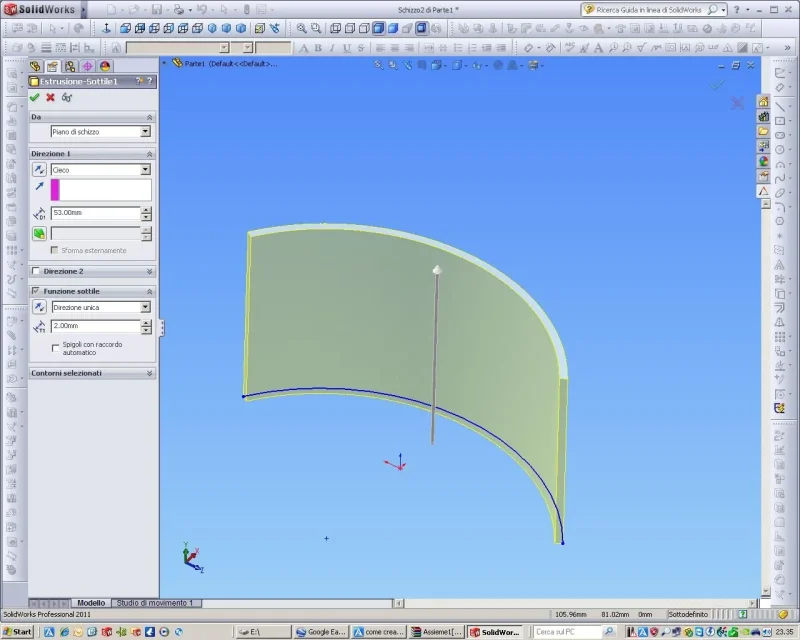Open the FeatureManager design tree tab
800x640 pixels.
35,66
